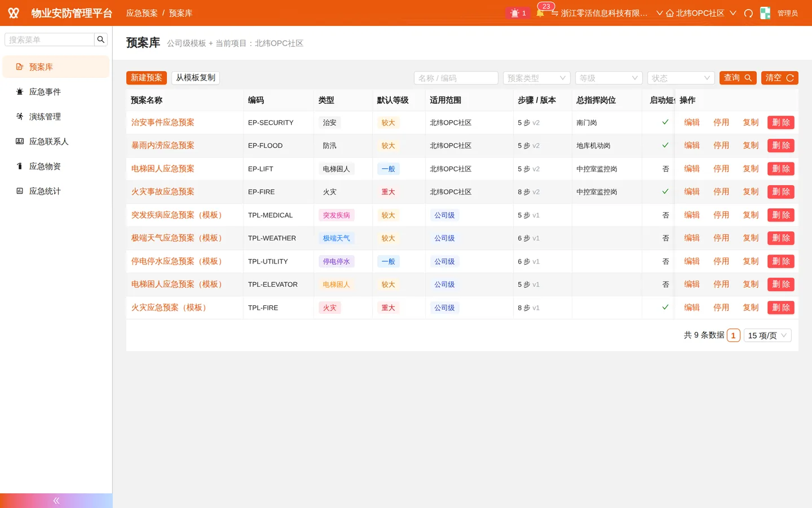This screenshot has height=508, width=812.
Task: Click 编辑 for 停电停水应急预案（模板）
Action: pyautogui.click(x=692, y=261)
